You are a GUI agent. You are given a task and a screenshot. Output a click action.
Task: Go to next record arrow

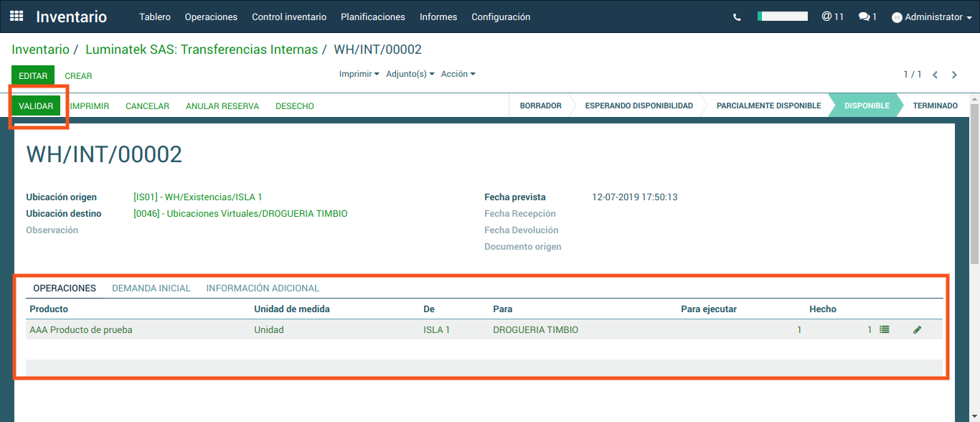pos(954,75)
